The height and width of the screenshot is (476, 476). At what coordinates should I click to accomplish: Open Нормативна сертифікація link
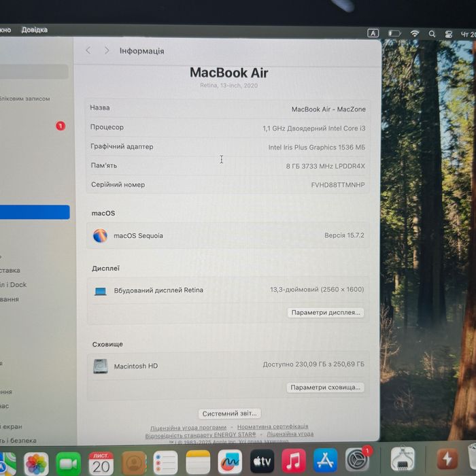click(x=273, y=426)
